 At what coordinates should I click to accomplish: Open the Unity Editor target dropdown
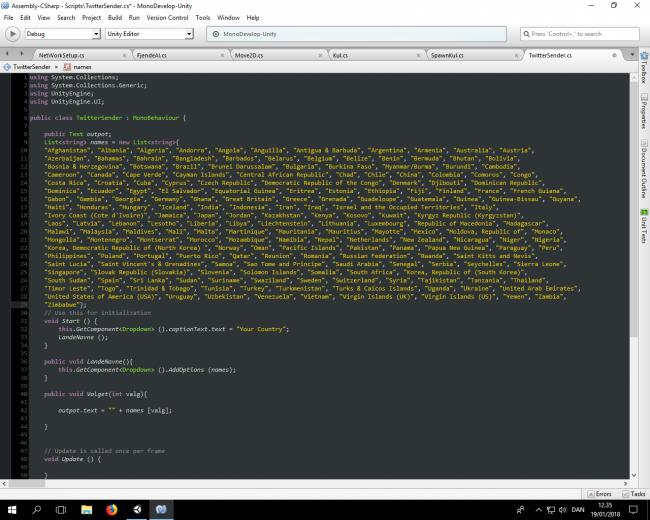(x=149, y=34)
